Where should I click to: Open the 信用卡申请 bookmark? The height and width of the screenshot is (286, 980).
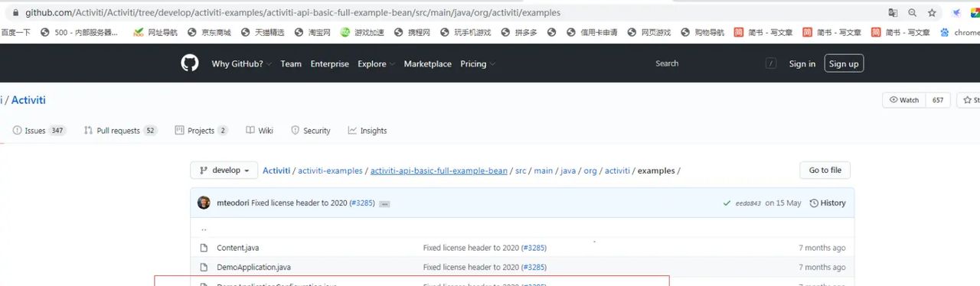point(592,32)
